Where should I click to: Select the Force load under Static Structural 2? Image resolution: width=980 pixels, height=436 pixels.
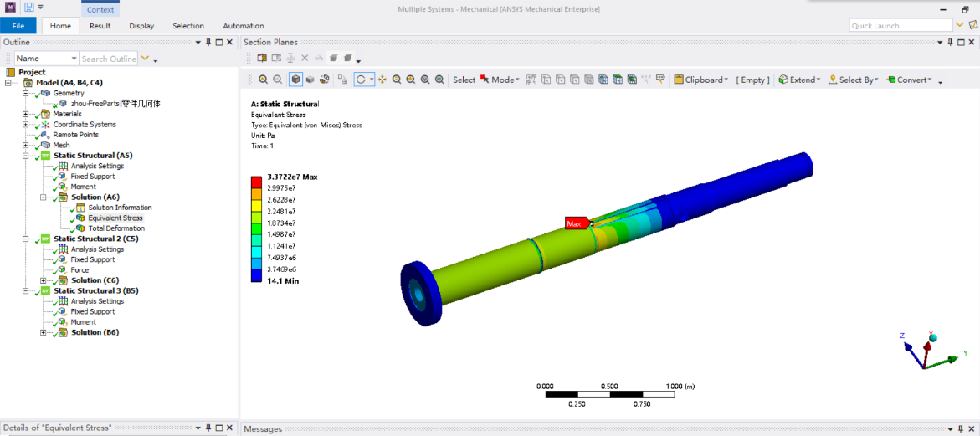[x=80, y=269]
